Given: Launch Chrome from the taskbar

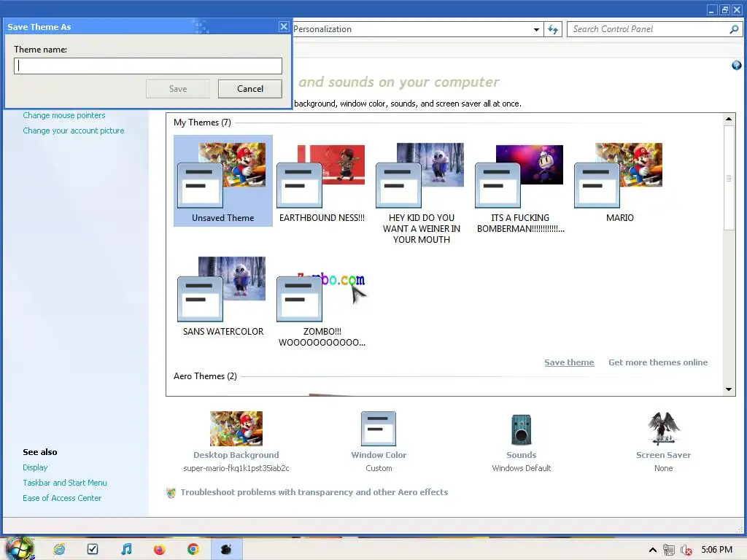Looking at the screenshot, I should 193,550.
